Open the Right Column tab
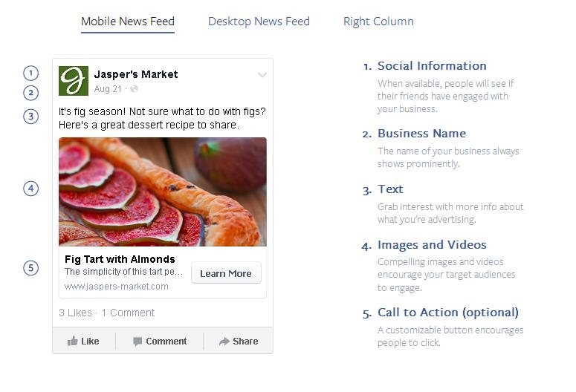This screenshot has height=392, width=576. 378,22
